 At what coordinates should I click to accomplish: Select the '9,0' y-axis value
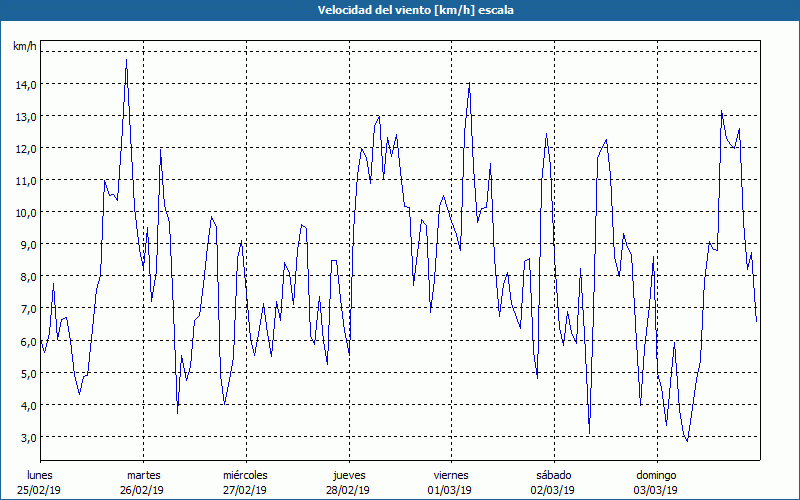[29, 245]
